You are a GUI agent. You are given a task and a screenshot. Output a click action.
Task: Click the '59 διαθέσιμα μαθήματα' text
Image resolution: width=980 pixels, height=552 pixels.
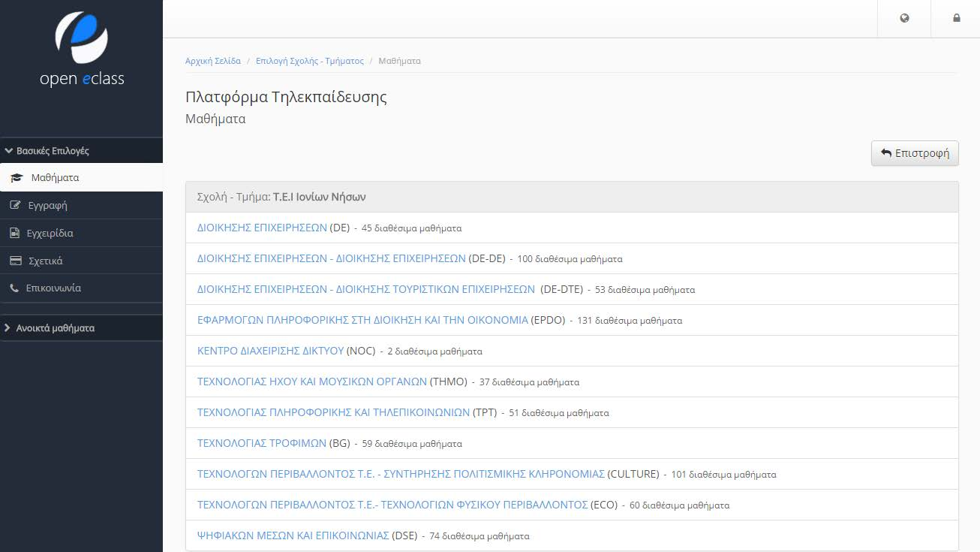click(x=412, y=444)
